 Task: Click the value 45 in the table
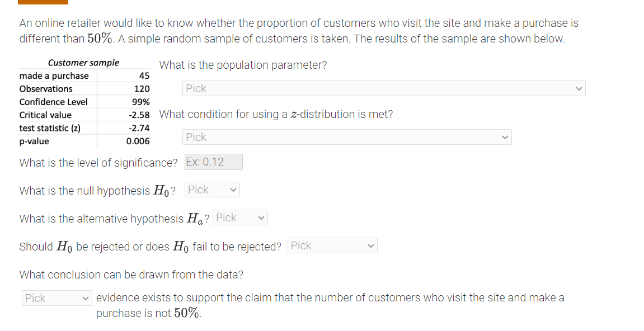144,76
